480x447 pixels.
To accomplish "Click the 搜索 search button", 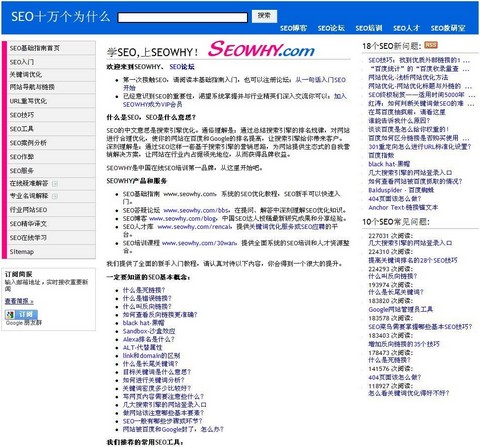I will click(264, 16).
